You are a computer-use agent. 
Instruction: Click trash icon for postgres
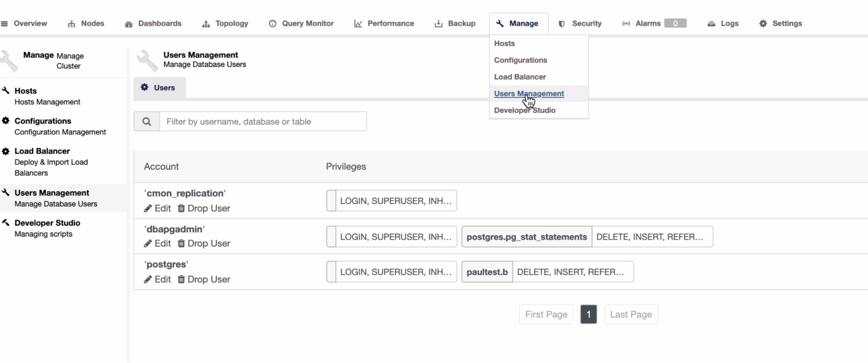pos(182,279)
